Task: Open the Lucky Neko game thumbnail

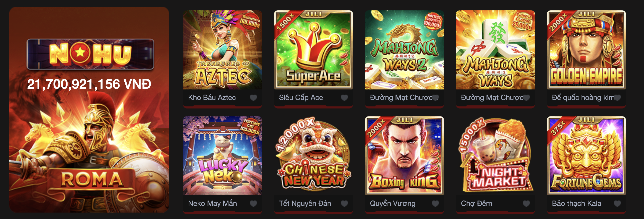Action: point(223,156)
